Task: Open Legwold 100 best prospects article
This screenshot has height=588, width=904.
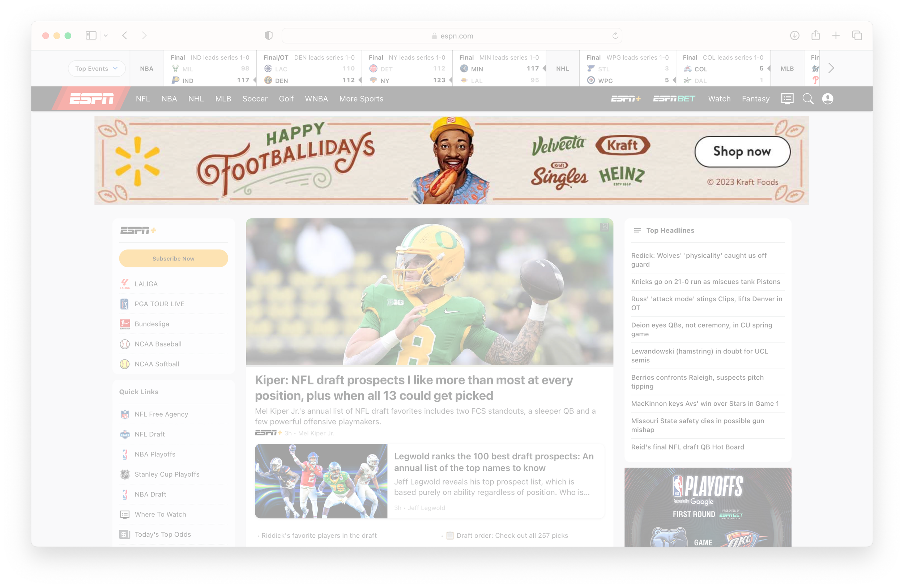Action: (494, 462)
